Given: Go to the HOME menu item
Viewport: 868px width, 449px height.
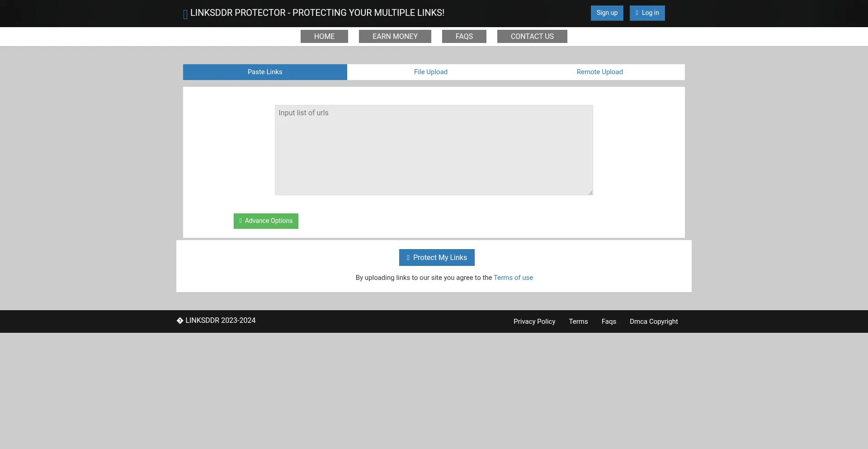Looking at the screenshot, I should [324, 37].
